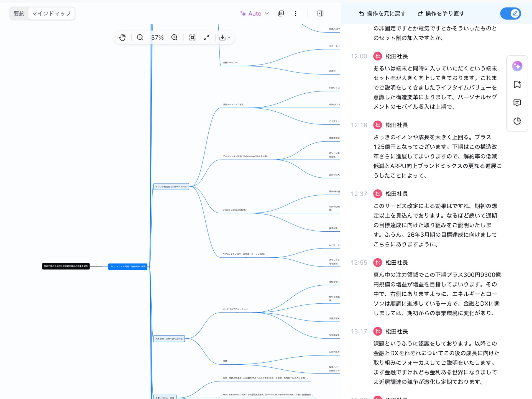The height and width of the screenshot is (399, 532).
Task: Click 操作をやり直す redo button
Action: pos(441,14)
